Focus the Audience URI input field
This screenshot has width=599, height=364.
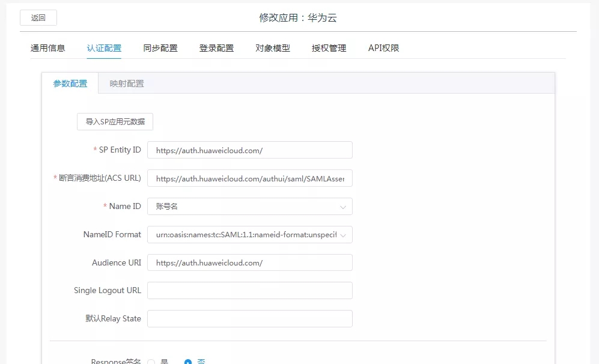pos(250,262)
